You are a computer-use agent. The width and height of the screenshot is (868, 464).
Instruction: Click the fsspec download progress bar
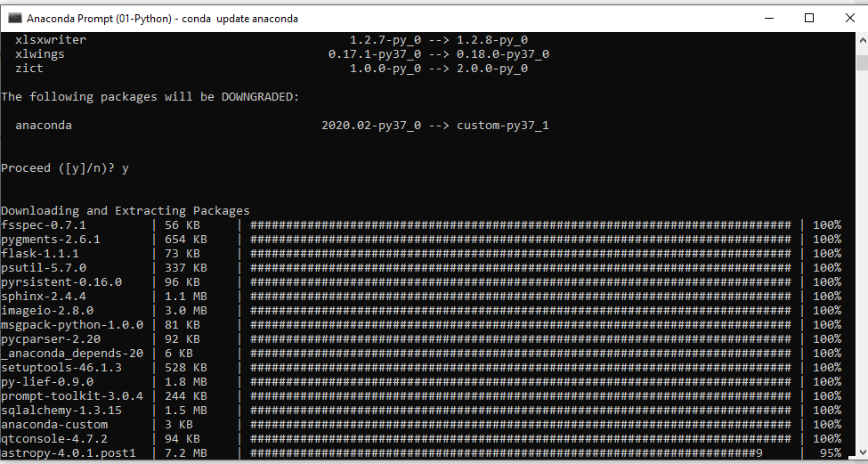pos(521,224)
